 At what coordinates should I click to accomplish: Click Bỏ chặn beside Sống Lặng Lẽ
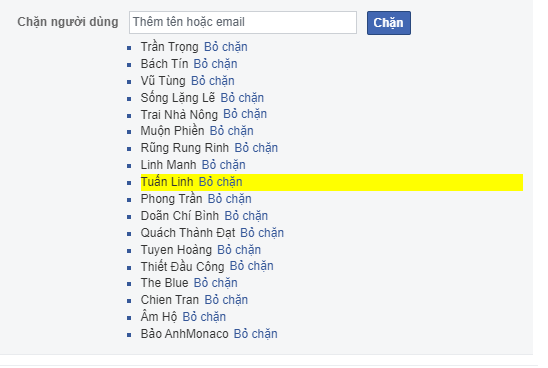(242, 98)
